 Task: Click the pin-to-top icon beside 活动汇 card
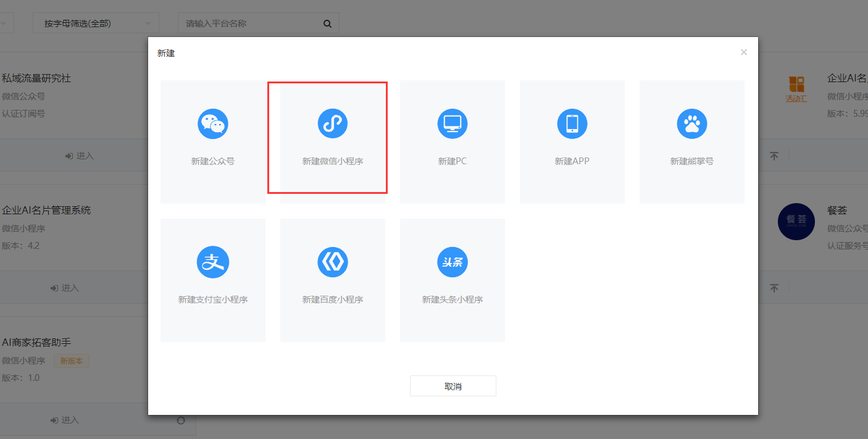(774, 156)
